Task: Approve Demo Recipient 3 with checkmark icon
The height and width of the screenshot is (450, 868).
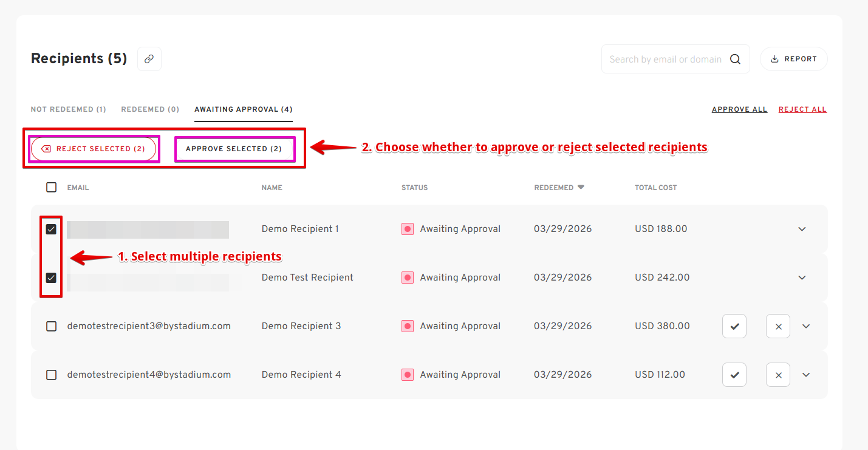Action: [734, 326]
